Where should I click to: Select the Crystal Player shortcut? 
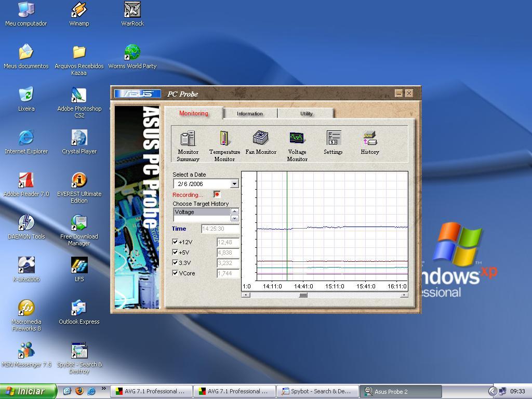[x=79, y=142]
